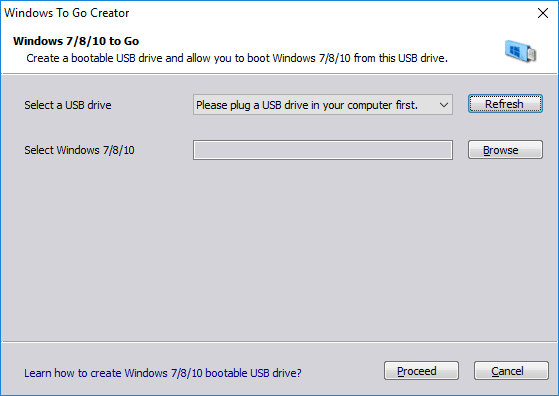Click the Windows USB drive icon
The image size is (559, 396).
coord(520,51)
